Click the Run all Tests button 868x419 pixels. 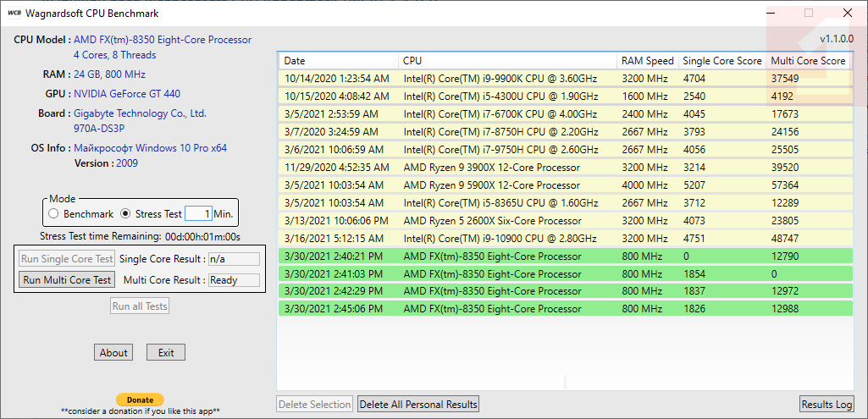click(140, 306)
